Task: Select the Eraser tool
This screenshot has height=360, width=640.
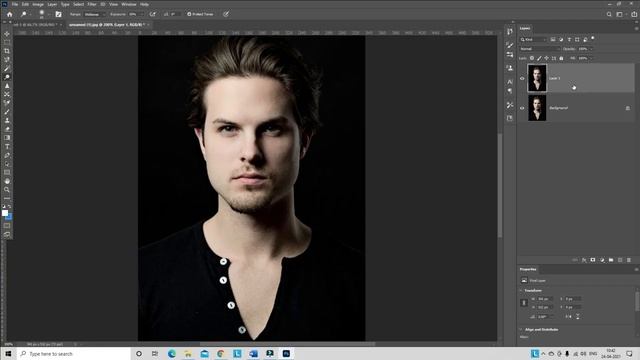Action: [7, 129]
